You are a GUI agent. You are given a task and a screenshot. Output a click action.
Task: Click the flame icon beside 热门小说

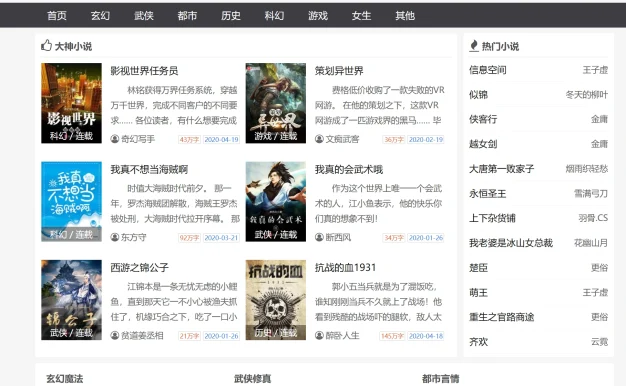pos(474,46)
